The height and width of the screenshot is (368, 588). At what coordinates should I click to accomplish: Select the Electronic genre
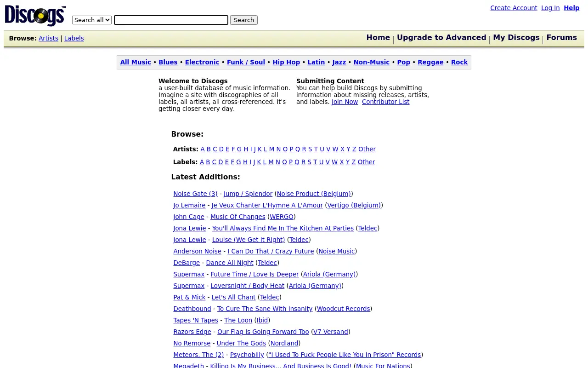click(x=202, y=62)
